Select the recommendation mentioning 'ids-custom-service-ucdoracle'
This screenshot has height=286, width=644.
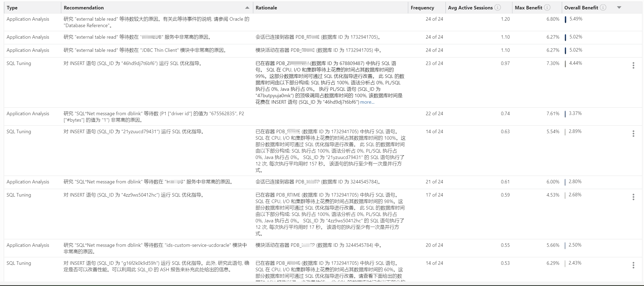155,248
